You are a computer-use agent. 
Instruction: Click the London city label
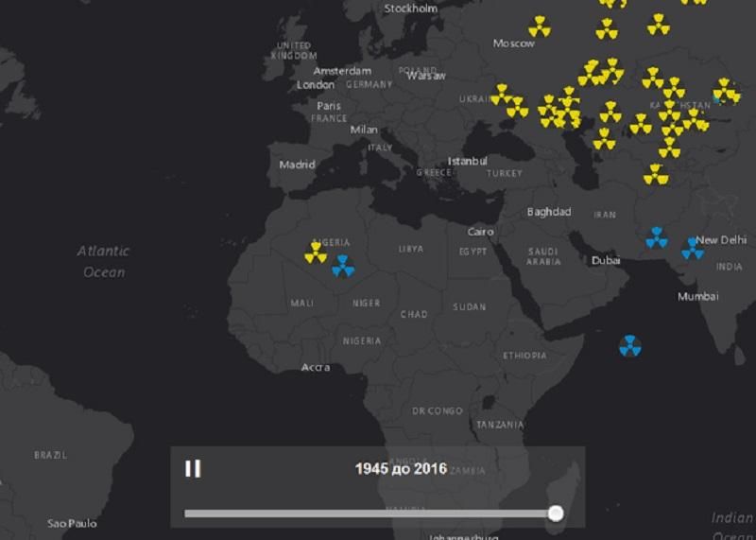[x=316, y=85]
